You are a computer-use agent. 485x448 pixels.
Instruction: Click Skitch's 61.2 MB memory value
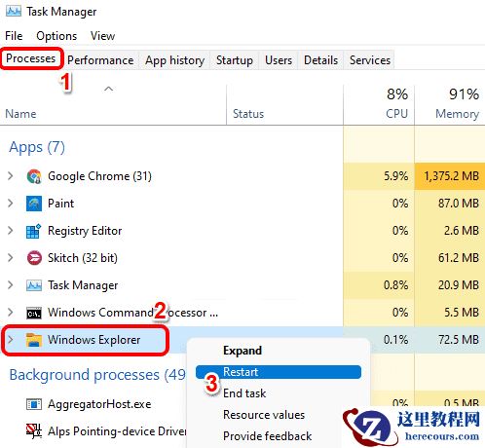click(x=459, y=258)
